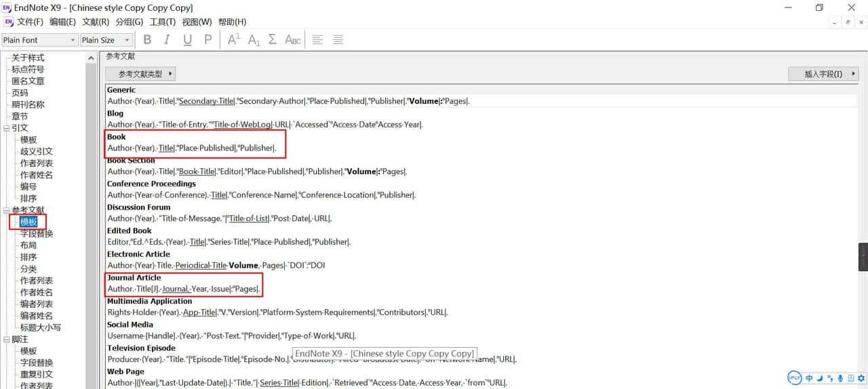Select 字段替换 under 参考文献 in tree
The width and height of the screenshot is (868, 389).
[37, 234]
